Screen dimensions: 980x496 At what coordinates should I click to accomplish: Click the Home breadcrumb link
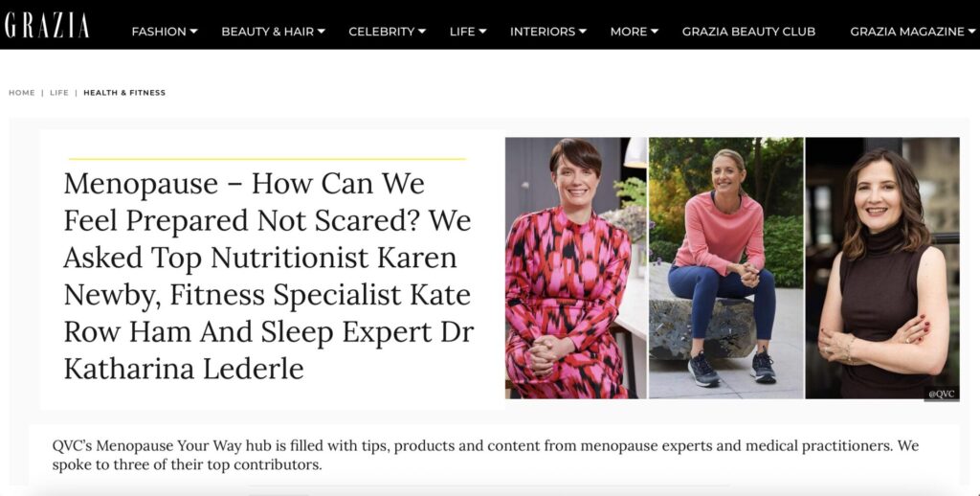[22, 93]
